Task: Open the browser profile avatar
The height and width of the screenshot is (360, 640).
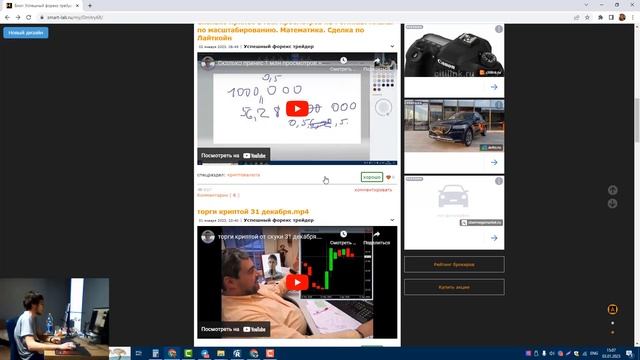Action: tap(622, 17)
